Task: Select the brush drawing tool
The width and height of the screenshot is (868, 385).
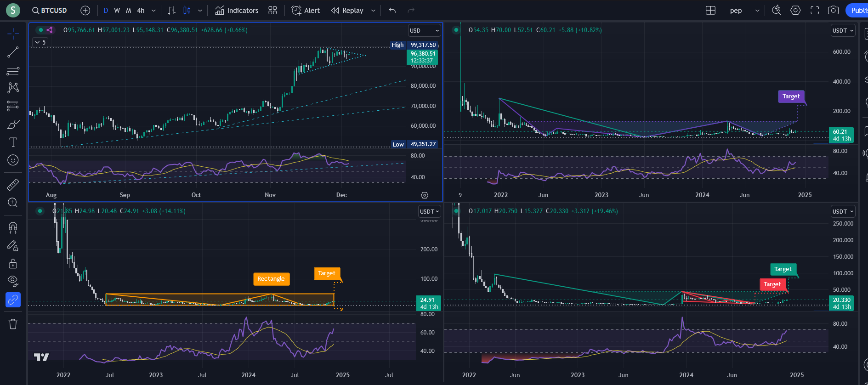Action: pos(13,124)
